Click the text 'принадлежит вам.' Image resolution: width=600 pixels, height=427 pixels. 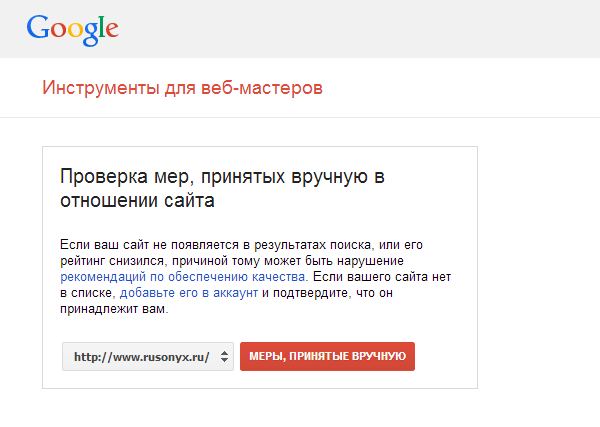[114, 309]
